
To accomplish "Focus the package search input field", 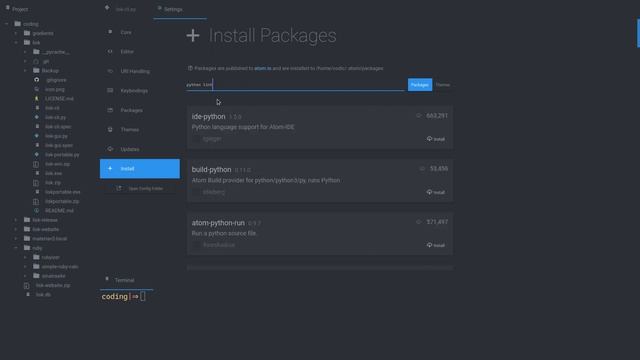I will (296, 85).
